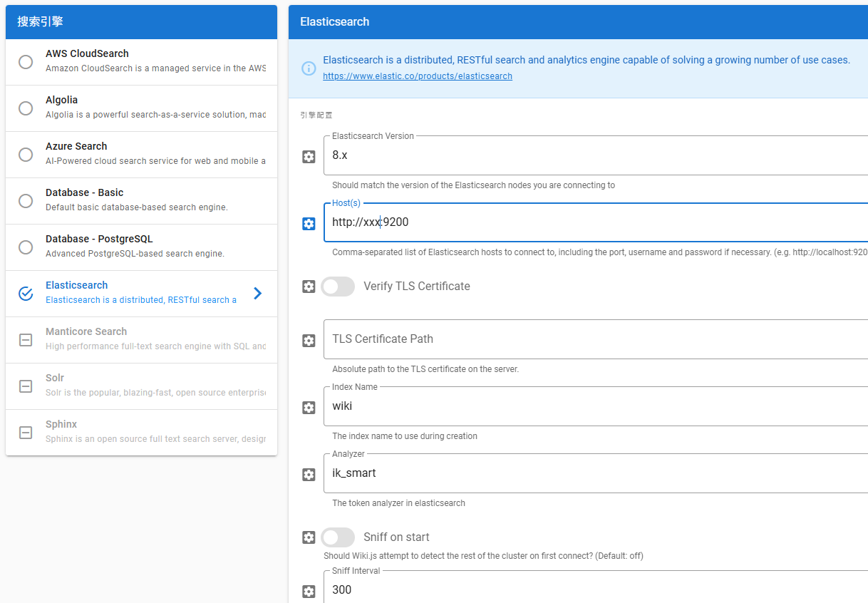Click the 'Comma-separated list of Elasticsearch hosts' hint
868x603 pixels.
coord(600,252)
